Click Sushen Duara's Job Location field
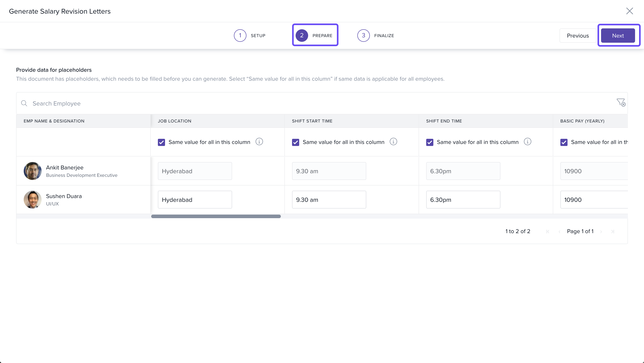The width and height of the screenshot is (644, 363). click(x=195, y=200)
